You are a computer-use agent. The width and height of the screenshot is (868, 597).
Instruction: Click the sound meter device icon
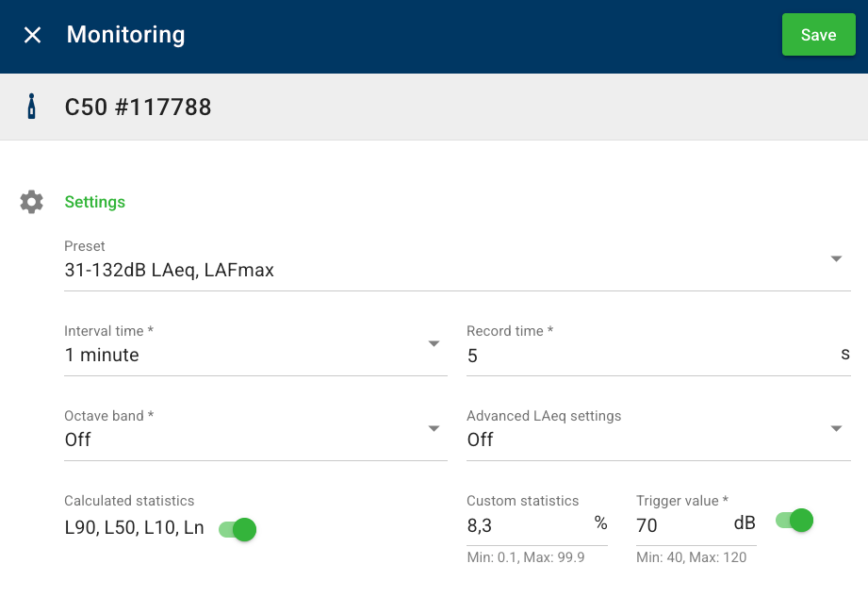[x=31, y=107]
